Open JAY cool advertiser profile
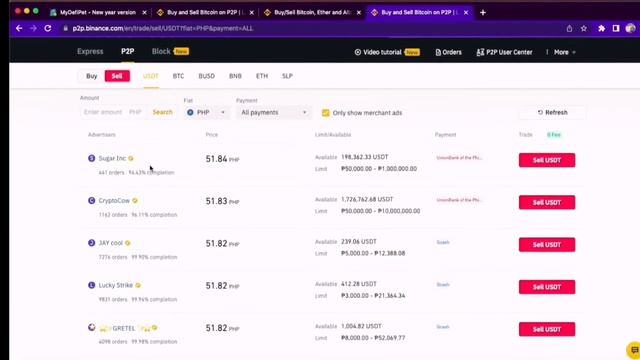 [x=111, y=243]
